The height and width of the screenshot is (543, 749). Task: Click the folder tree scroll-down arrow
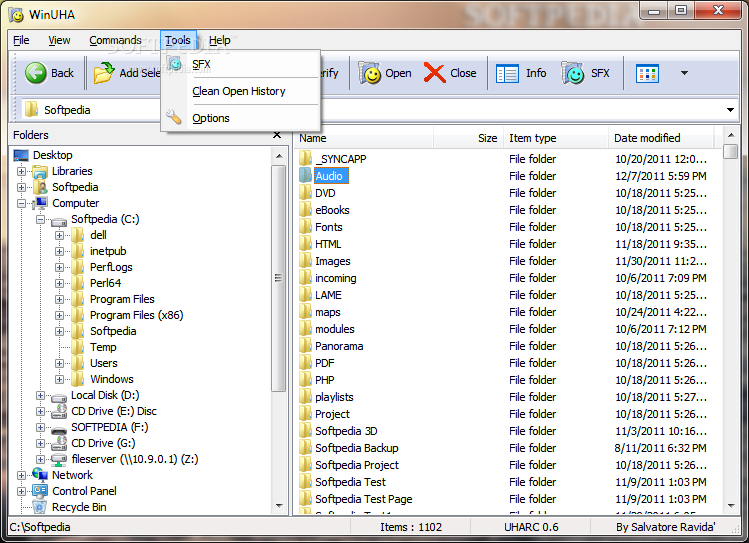coord(279,506)
